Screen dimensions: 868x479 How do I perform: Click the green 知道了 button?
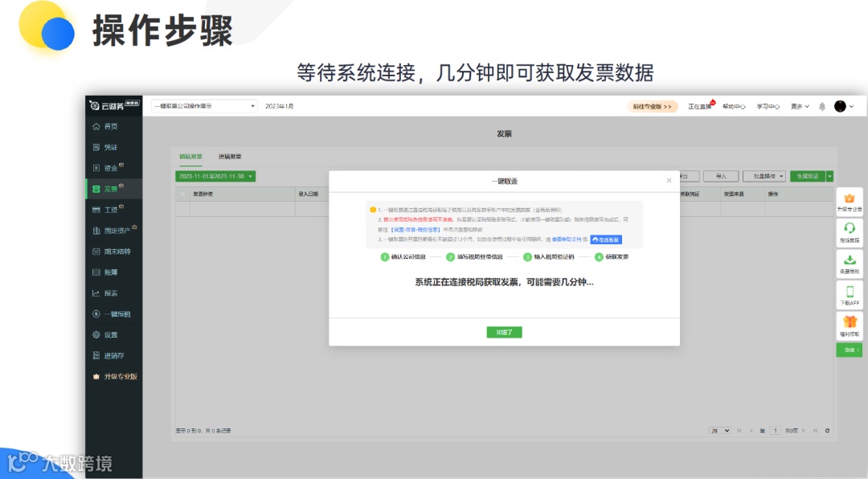[504, 332]
